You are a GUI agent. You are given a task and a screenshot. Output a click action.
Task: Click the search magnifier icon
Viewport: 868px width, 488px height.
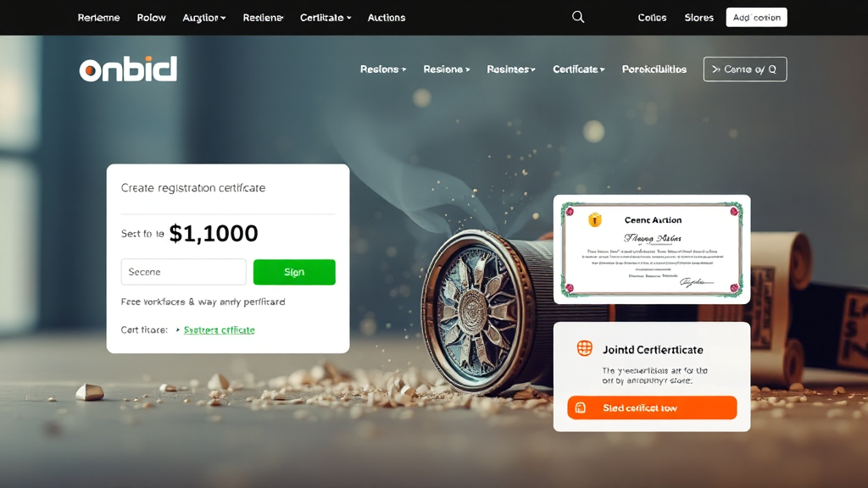(x=578, y=17)
